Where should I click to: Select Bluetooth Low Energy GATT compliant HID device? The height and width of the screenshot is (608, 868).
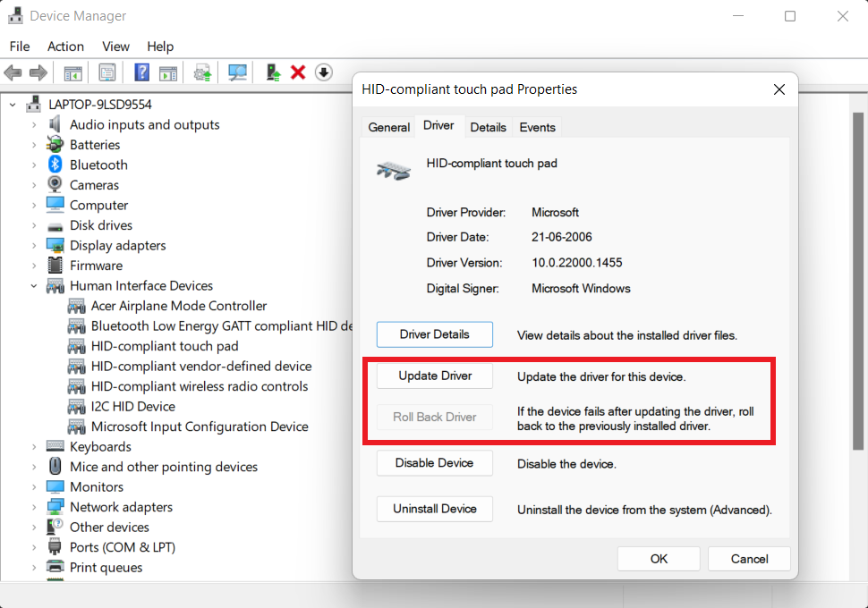(221, 325)
